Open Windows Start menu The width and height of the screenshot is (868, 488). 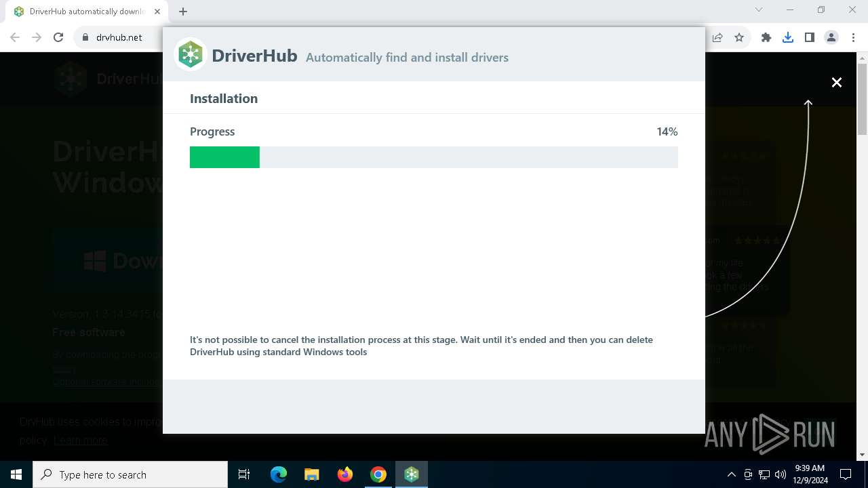(16, 474)
